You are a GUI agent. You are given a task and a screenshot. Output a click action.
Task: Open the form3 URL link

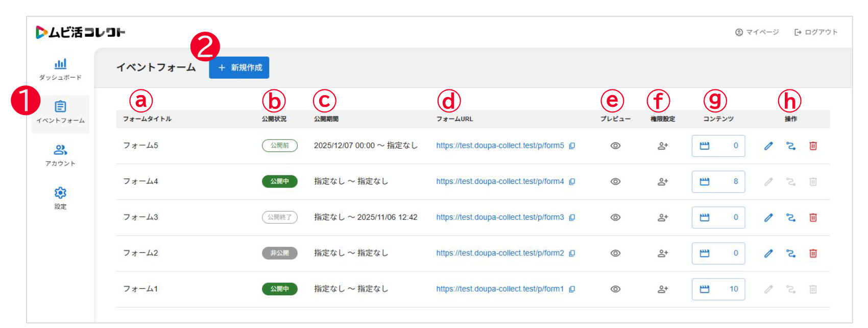point(500,217)
